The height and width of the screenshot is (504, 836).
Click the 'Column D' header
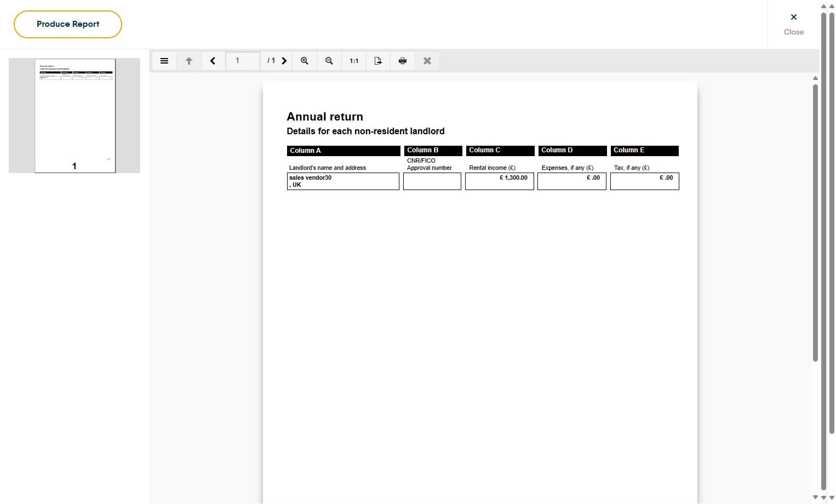point(572,151)
